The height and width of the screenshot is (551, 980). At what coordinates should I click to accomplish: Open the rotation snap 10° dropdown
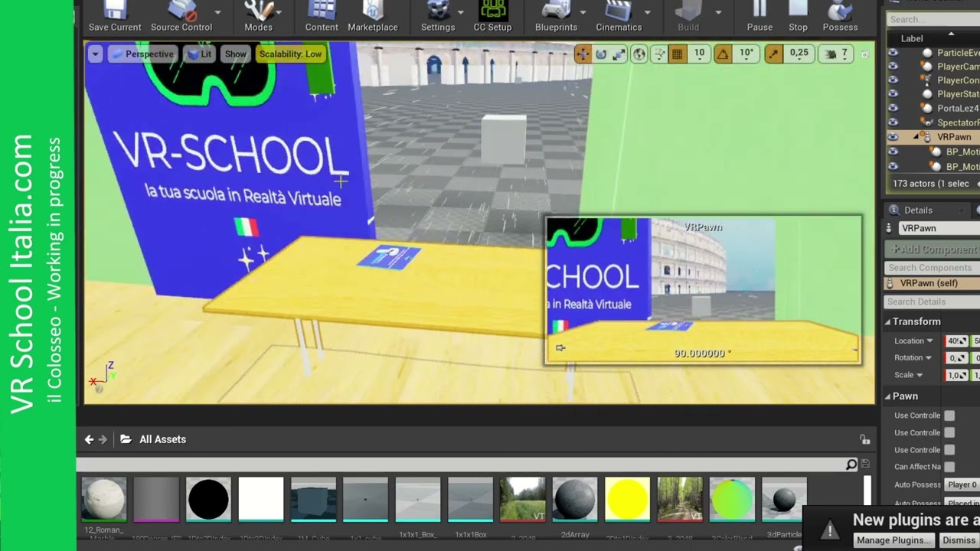tap(746, 54)
